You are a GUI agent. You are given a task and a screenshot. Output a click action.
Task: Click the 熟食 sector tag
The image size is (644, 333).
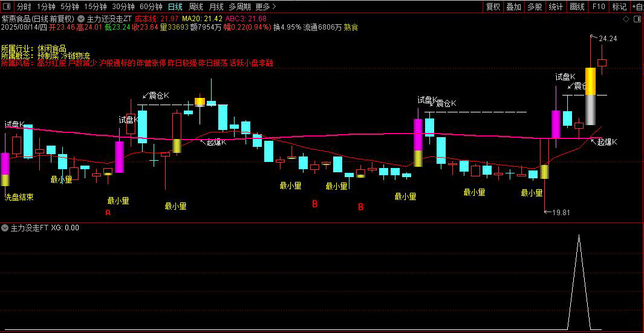pyautogui.click(x=351, y=28)
